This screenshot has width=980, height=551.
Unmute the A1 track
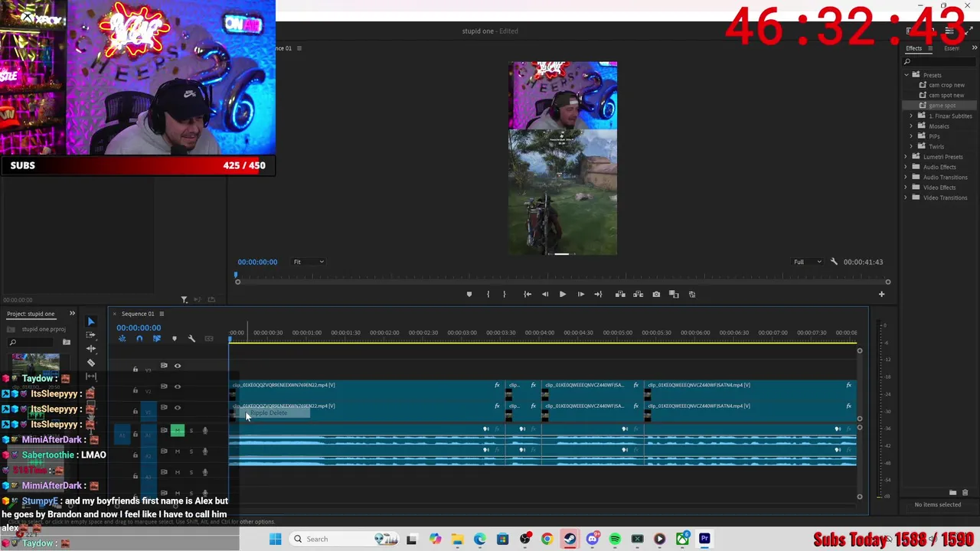click(x=178, y=430)
